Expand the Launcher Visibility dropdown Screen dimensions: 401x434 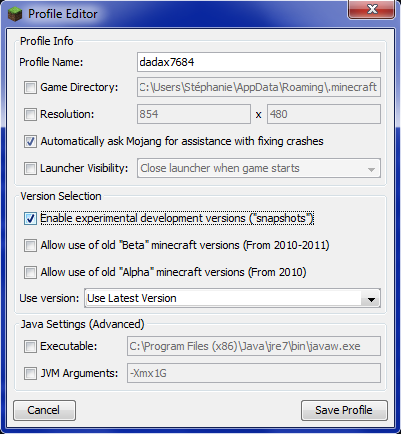(x=259, y=168)
